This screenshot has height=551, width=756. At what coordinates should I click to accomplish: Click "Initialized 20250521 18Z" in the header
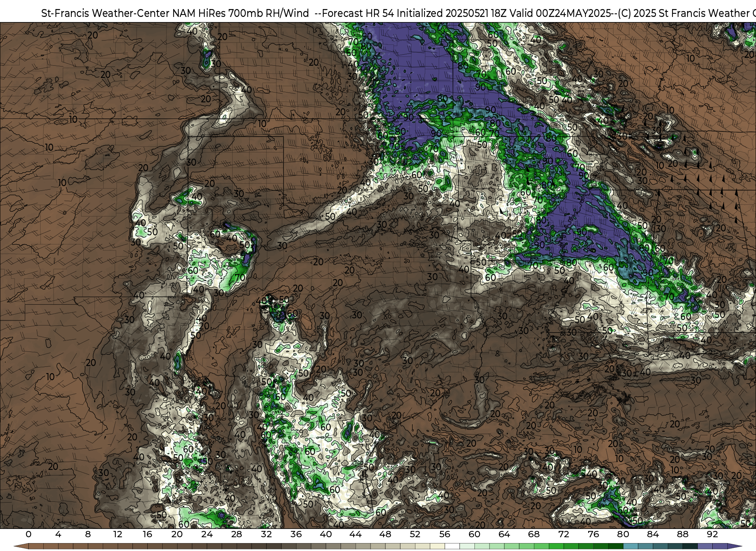coord(451,13)
